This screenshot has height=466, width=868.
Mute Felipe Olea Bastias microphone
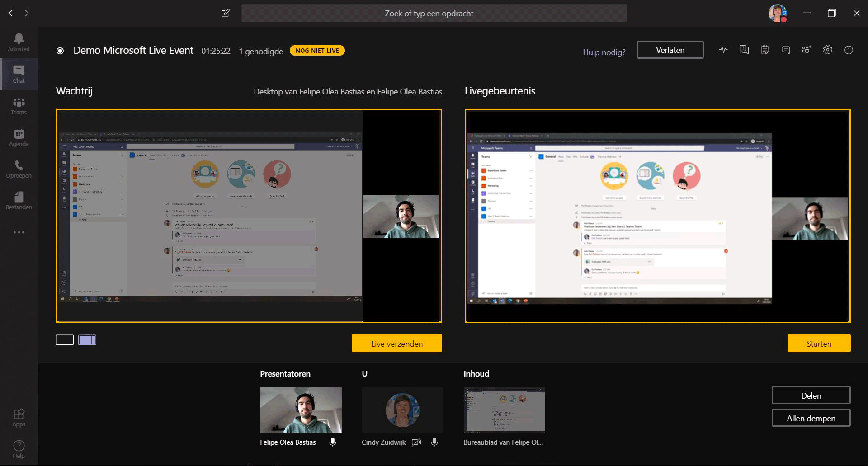[x=333, y=442]
